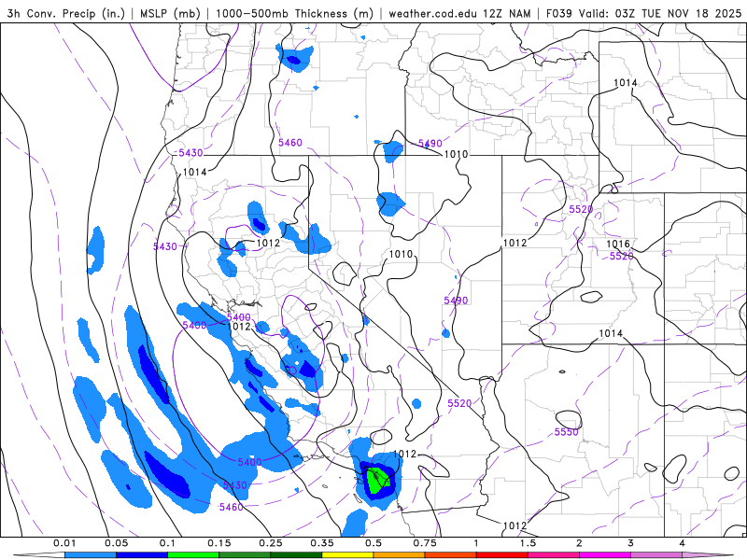Click the purple '5550' thickness label
Image resolution: width=747 pixels, height=560 pixels.
[x=567, y=432]
